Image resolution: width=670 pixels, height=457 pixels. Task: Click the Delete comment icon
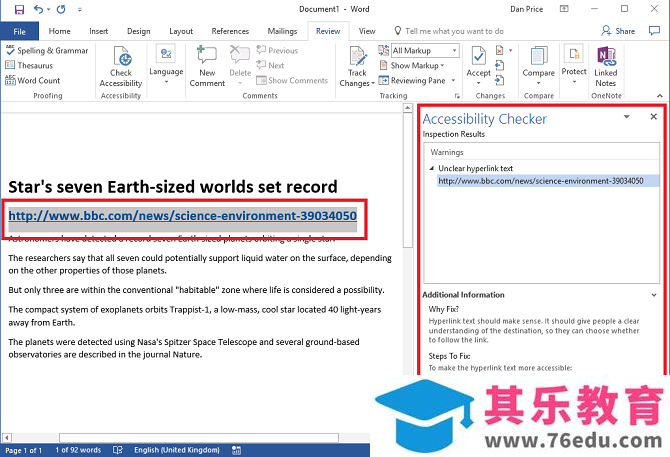tap(240, 56)
